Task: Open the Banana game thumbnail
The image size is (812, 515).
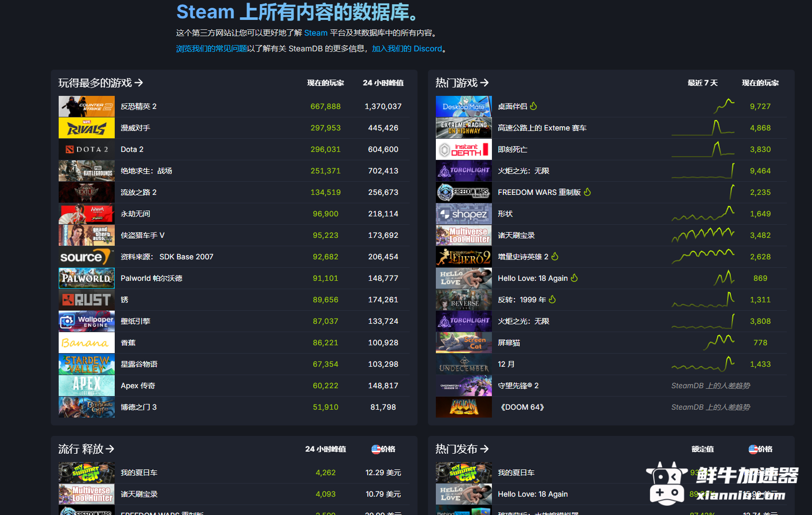Action: (x=86, y=343)
